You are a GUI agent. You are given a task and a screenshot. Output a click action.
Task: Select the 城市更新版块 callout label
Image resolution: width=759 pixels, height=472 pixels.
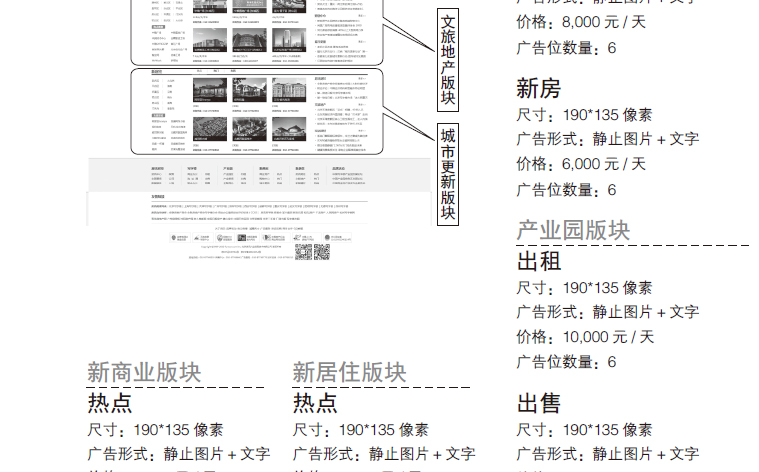(447, 174)
